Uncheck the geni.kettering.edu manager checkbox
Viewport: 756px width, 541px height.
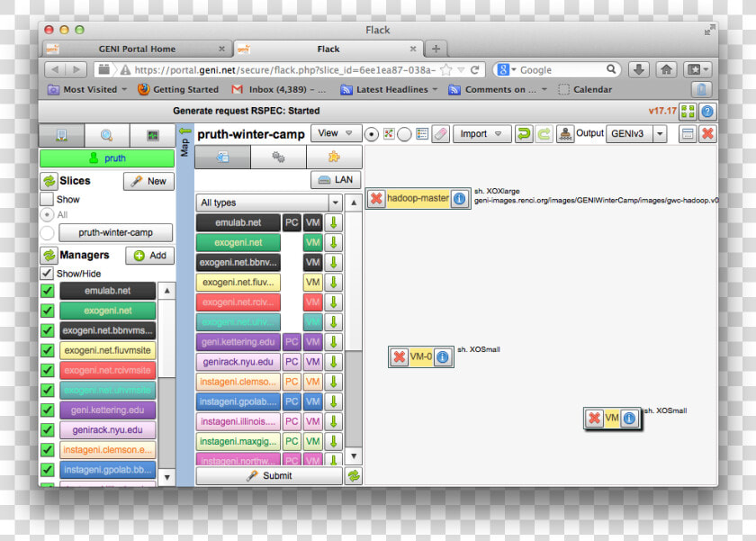pyautogui.click(x=47, y=410)
